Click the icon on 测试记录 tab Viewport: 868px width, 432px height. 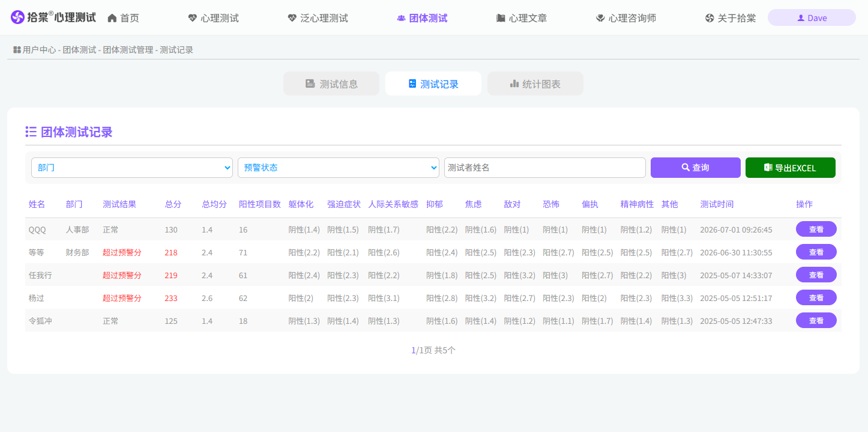[412, 84]
